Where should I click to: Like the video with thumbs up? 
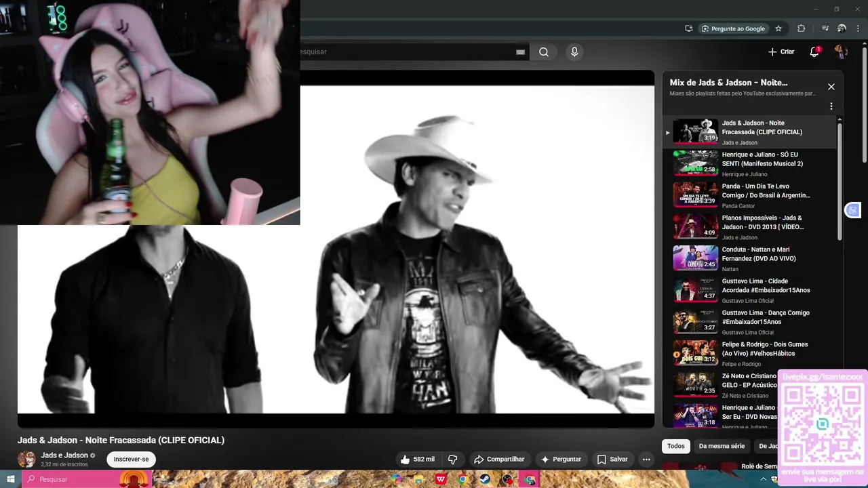417,460
